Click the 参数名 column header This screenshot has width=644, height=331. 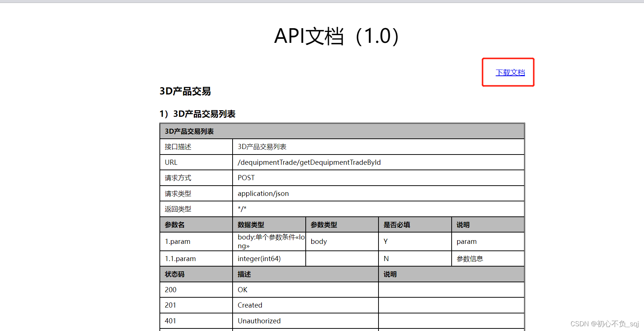pos(196,224)
